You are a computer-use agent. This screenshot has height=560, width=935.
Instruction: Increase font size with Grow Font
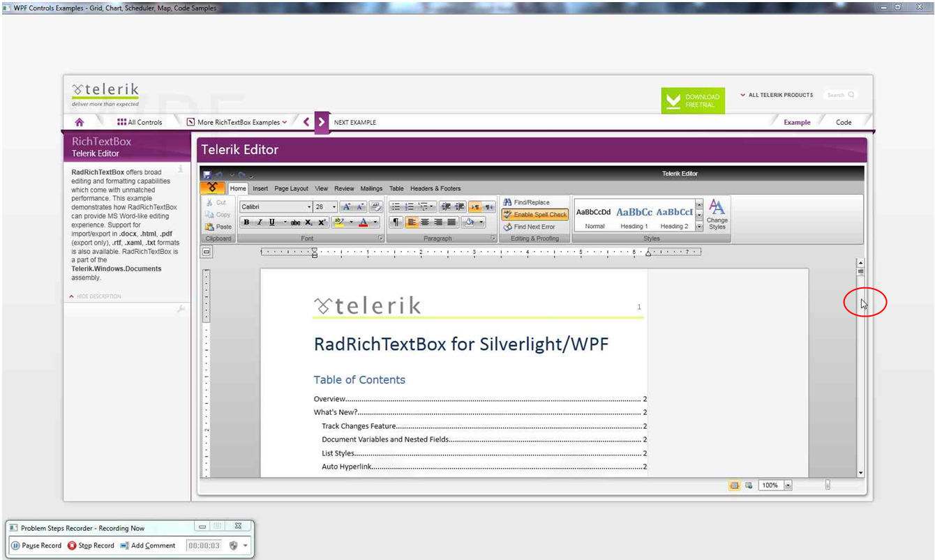pos(346,207)
